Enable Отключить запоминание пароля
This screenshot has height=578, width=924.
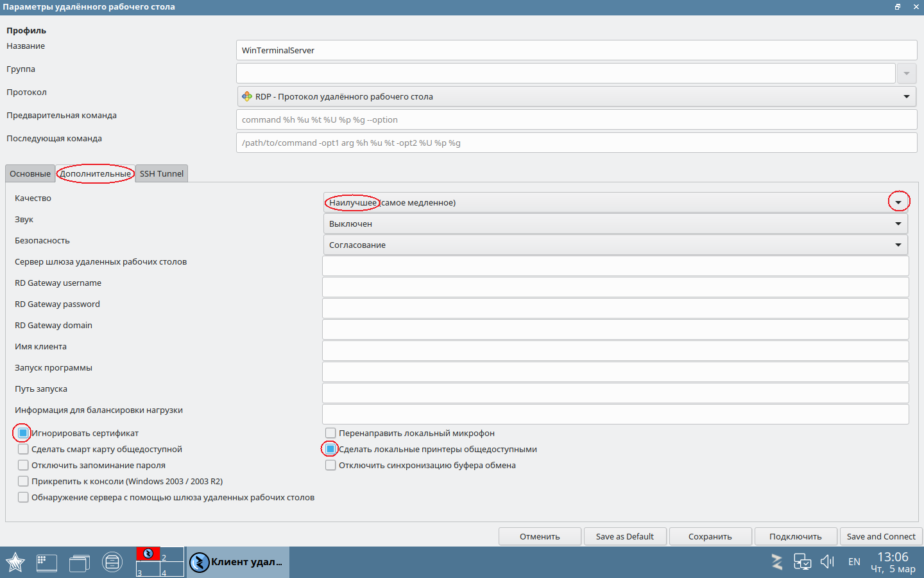[23, 465]
